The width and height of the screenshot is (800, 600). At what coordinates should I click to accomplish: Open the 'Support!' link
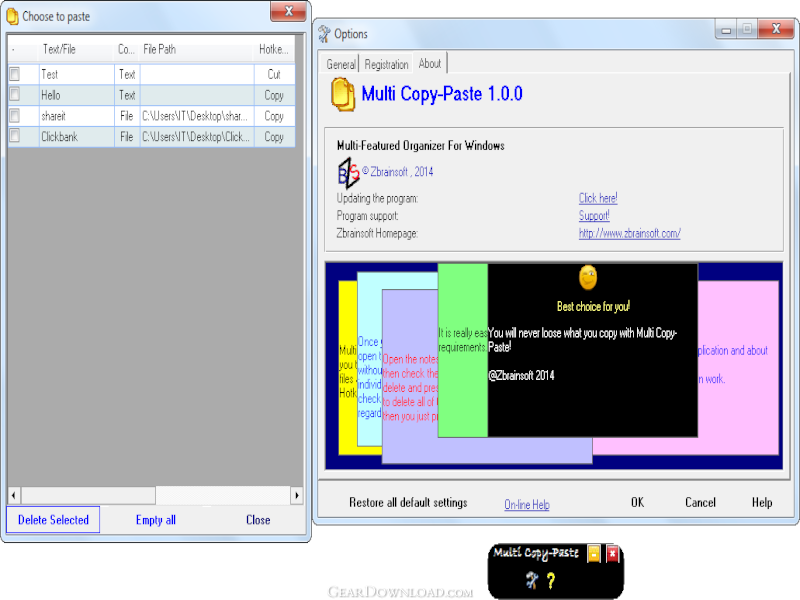(594, 215)
